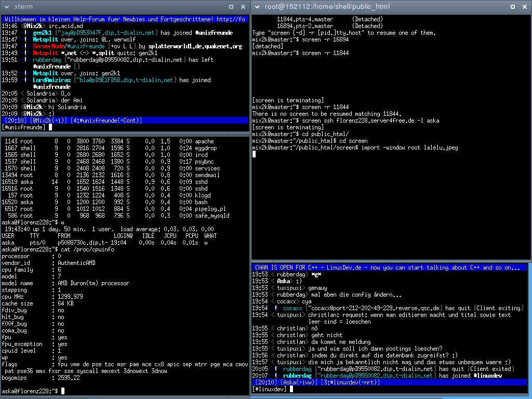Open the xterm window menu chevron
Image resolution: width=532 pixels, height=399 pixels.
point(7,7)
